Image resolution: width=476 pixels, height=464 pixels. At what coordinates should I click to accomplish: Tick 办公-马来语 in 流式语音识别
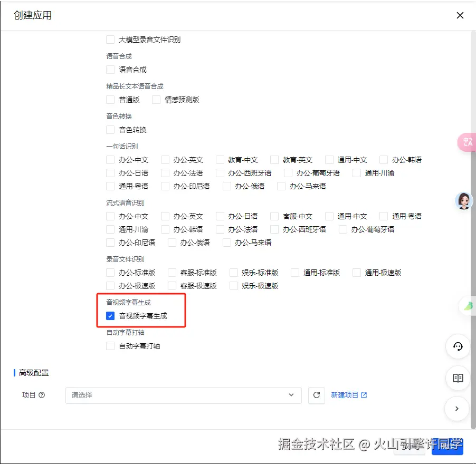(227, 243)
